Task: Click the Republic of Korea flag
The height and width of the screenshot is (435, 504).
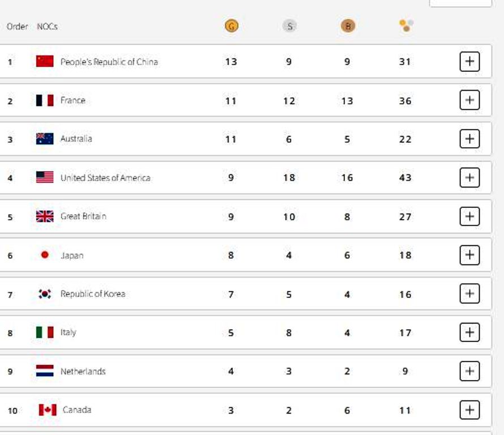Action: tap(45, 294)
